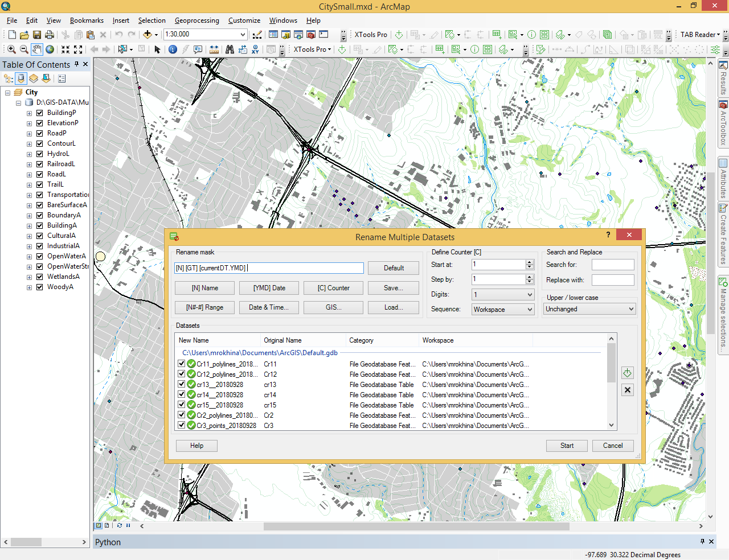Click the Fixed Zoom In icon
The width and height of the screenshot is (729, 560).
pyautogui.click(x=65, y=50)
